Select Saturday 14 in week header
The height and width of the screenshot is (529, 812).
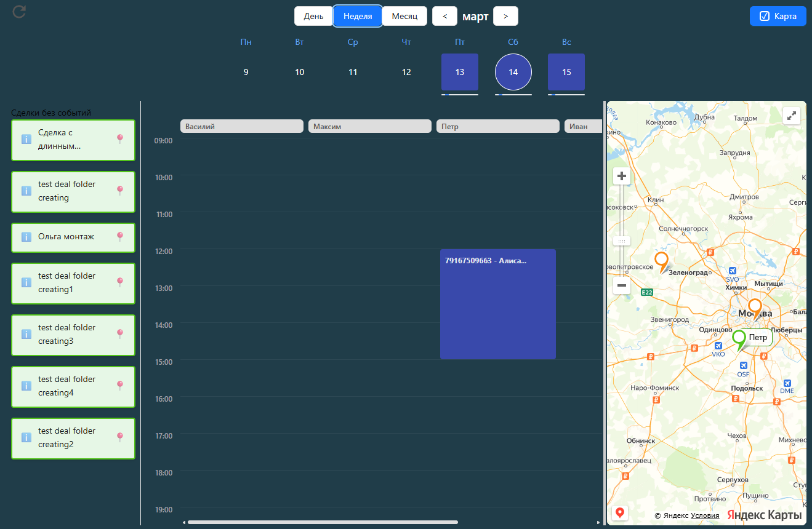(513, 72)
